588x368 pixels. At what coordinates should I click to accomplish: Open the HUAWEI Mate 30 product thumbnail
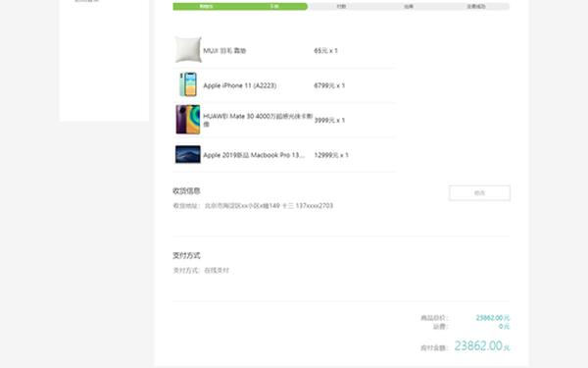tap(188, 120)
